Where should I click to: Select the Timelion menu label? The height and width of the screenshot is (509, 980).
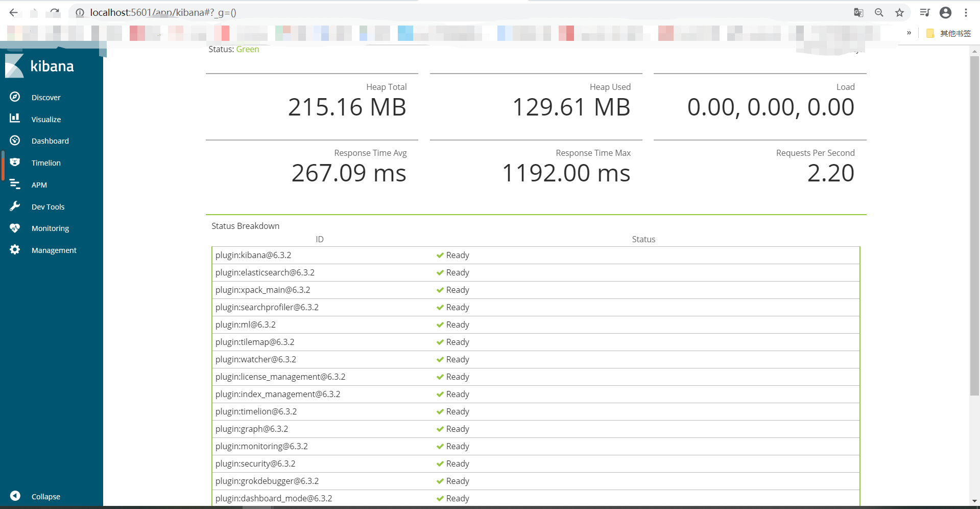pos(46,163)
